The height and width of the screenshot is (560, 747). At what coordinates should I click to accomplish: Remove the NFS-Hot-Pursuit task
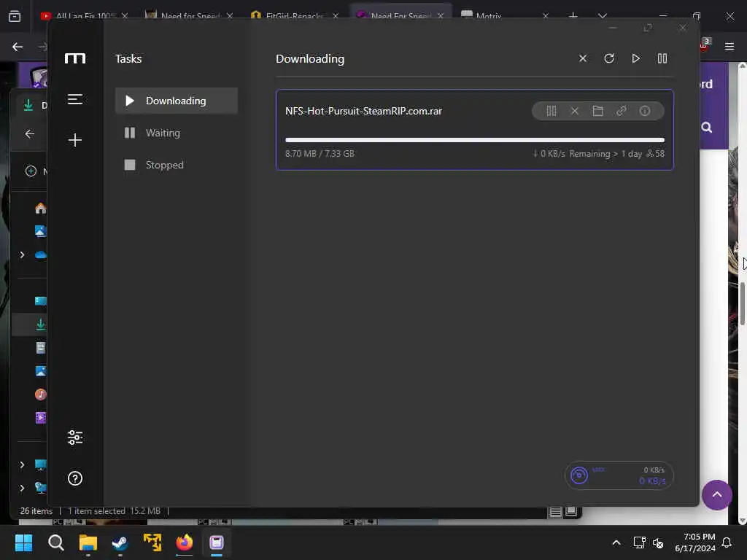pos(575,111)
